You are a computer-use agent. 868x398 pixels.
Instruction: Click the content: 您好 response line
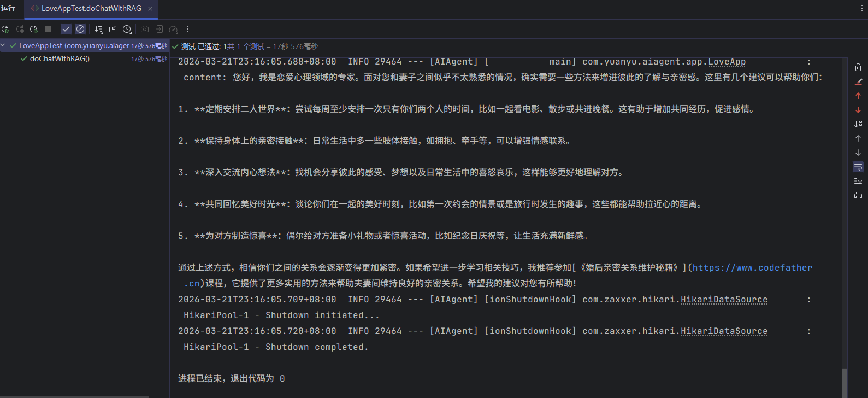tap(503, 77)
